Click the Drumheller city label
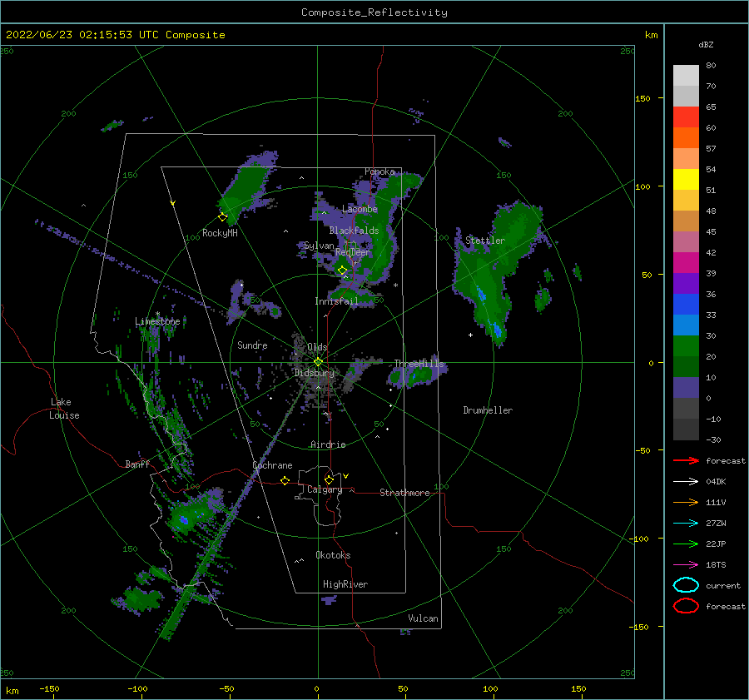Screen dimensions: 749x700 coord(488,410)
